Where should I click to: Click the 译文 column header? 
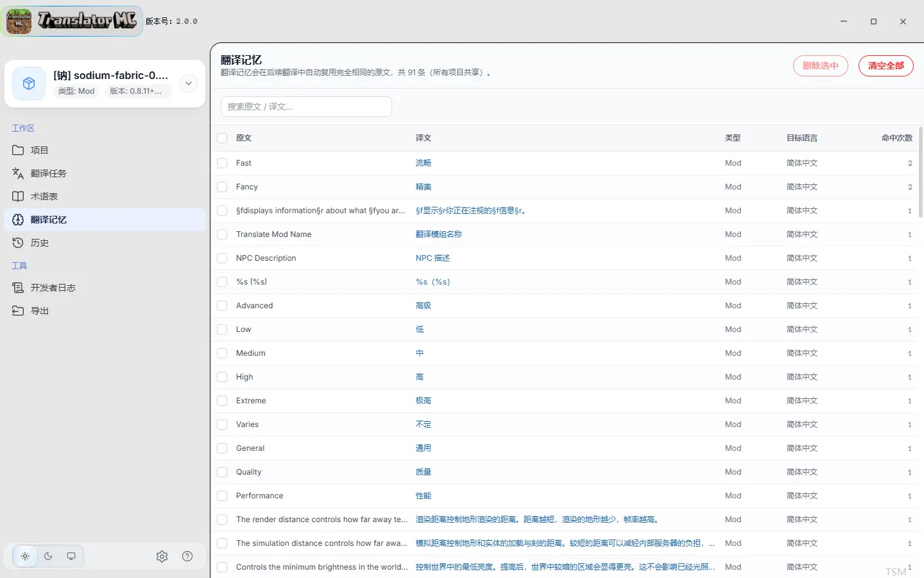[x=424, y=138]
